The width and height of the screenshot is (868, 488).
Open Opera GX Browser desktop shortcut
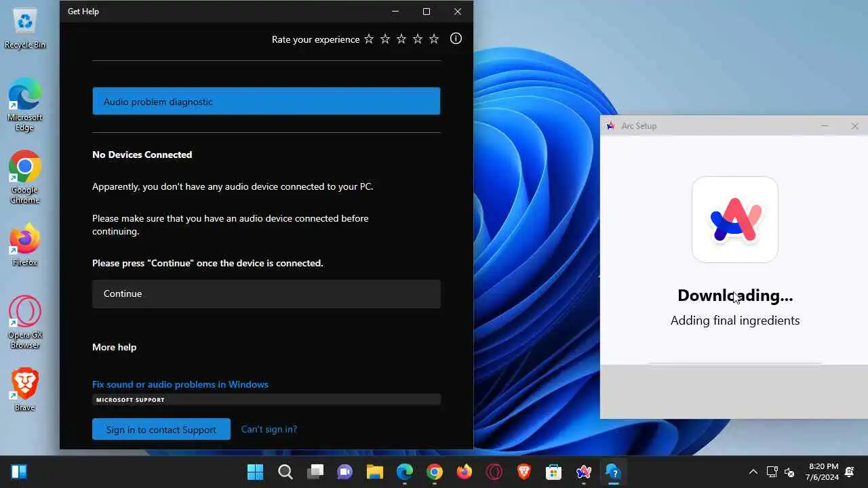[x=25, y=323]
